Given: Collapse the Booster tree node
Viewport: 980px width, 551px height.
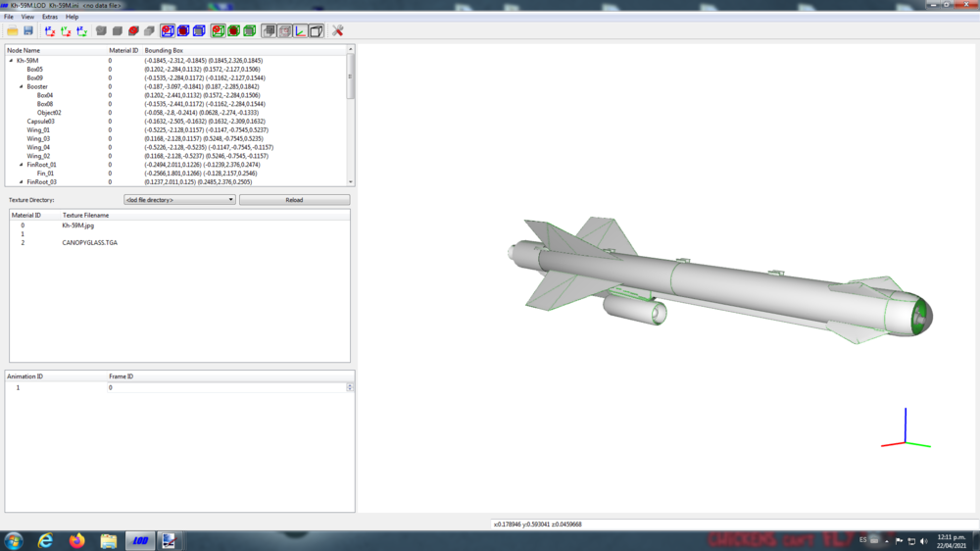Looking at the screenshot, I should [22, 87].
